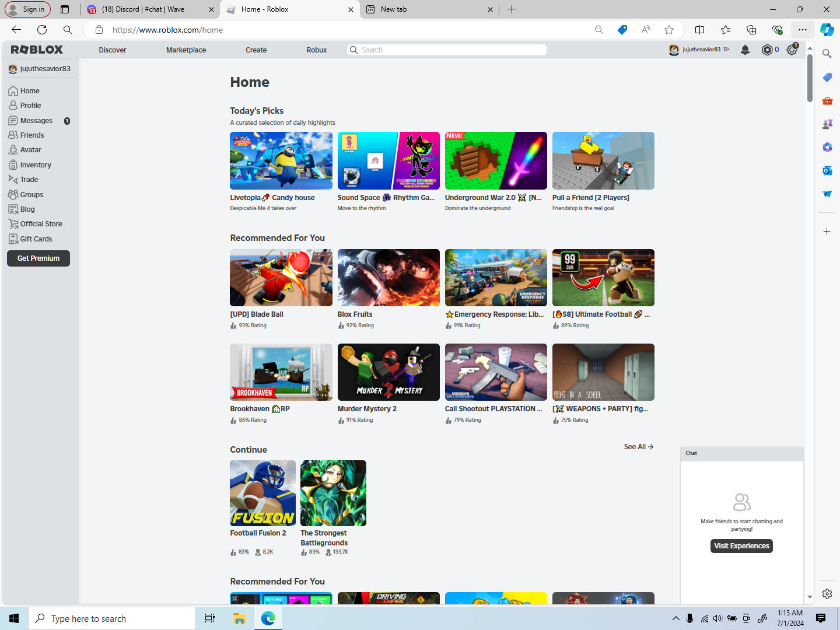
Task: Open the Marketplace tab in Roblox navbar
Action: tap(186, 50)
